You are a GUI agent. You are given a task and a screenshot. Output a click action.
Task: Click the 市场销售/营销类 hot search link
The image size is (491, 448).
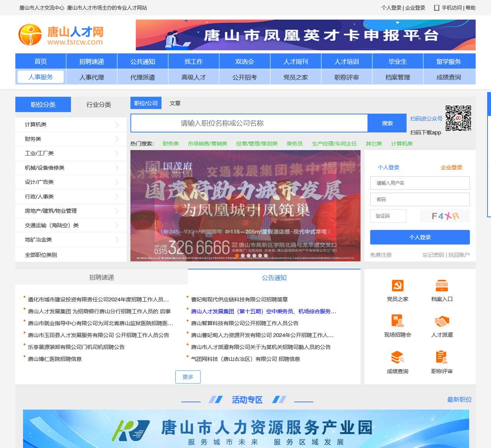pyautogui.click(x=208, y=144)
